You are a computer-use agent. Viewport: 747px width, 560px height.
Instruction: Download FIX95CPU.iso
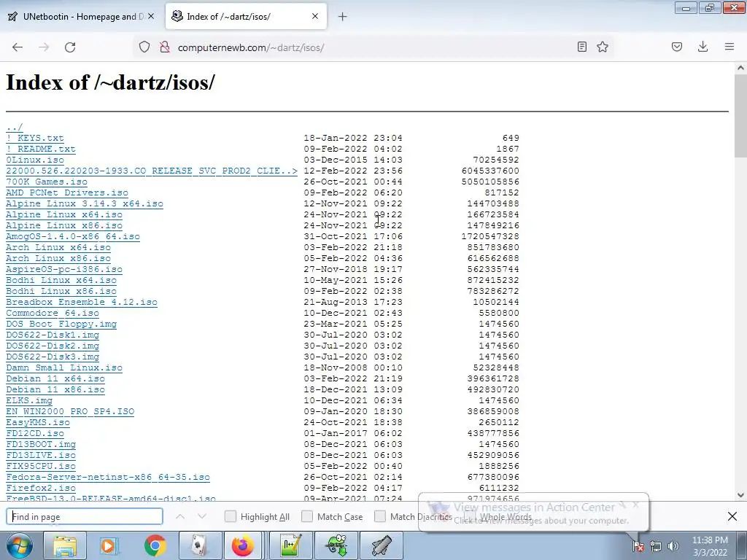coord(41,467)
